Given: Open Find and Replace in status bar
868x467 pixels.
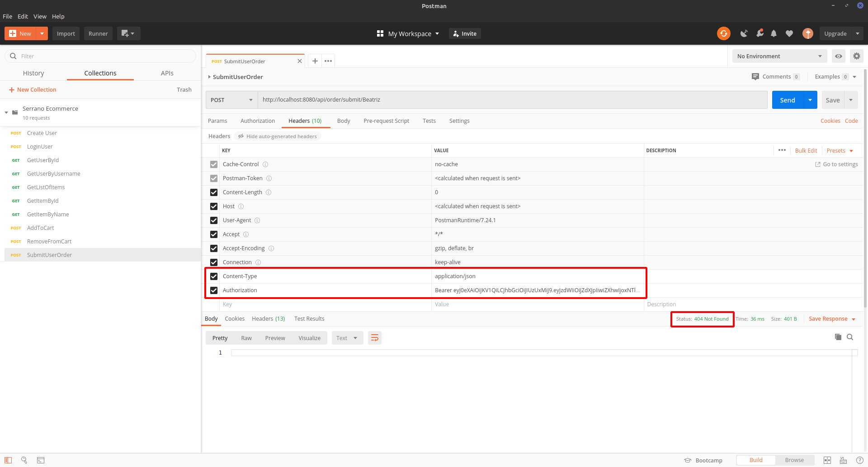Looking at the screenshot, I should (x=24, y=460).
